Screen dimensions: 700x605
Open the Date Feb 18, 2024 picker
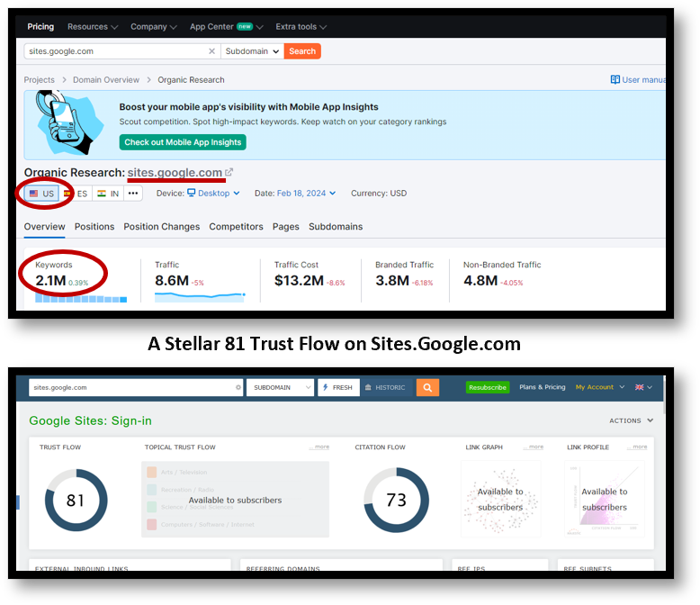pyautogui.click(x=306, y=194)
